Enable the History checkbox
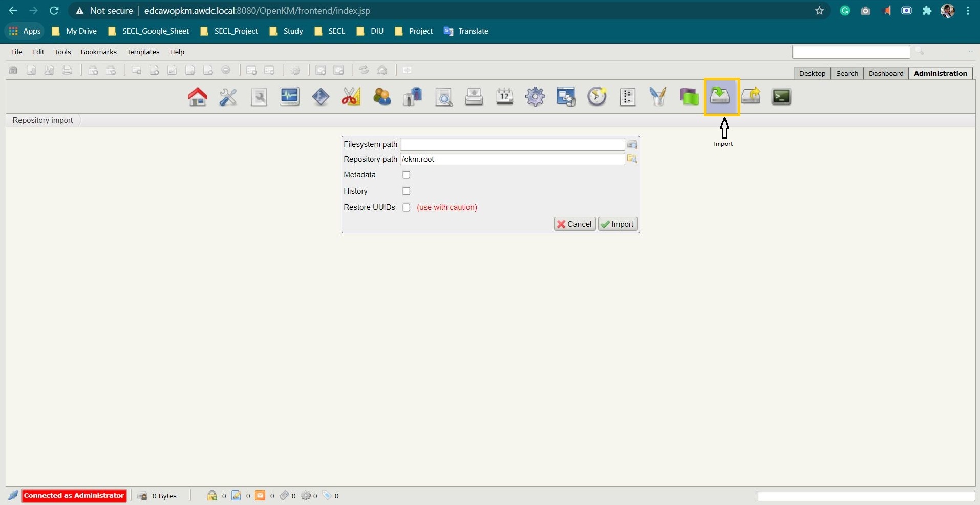 click(x=407, y=191)
